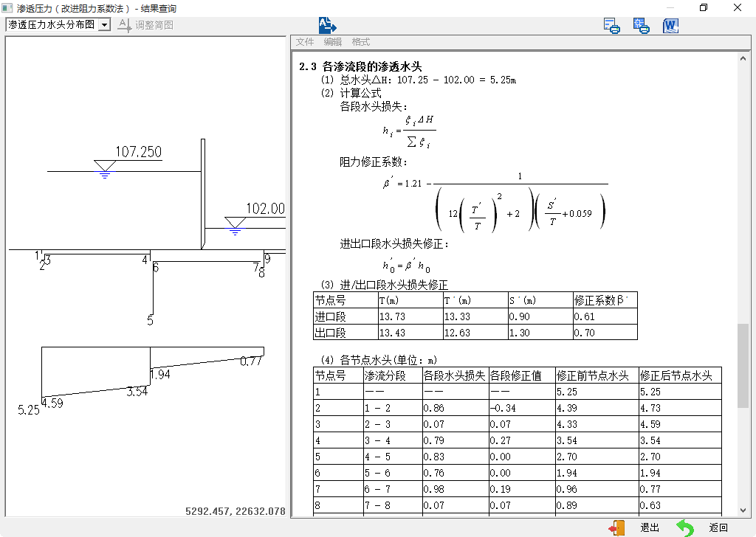Export the results to Word

pyautogui.click(x=670, y=26)
